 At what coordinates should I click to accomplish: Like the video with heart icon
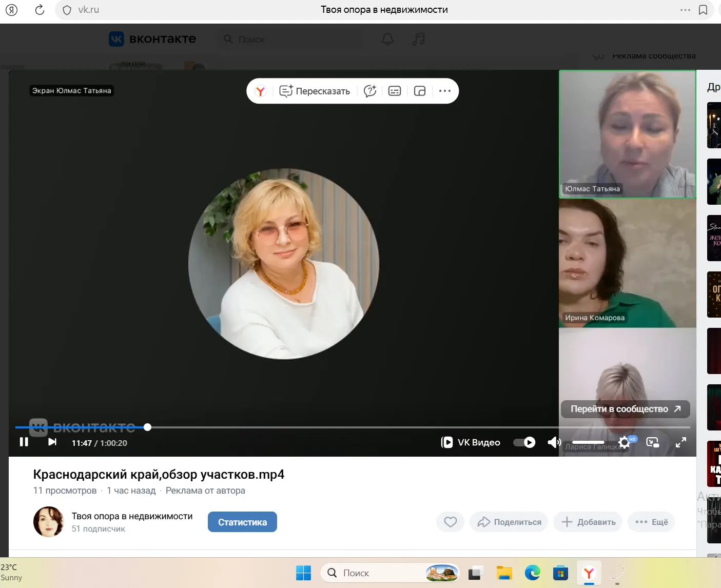click(451, 522)
